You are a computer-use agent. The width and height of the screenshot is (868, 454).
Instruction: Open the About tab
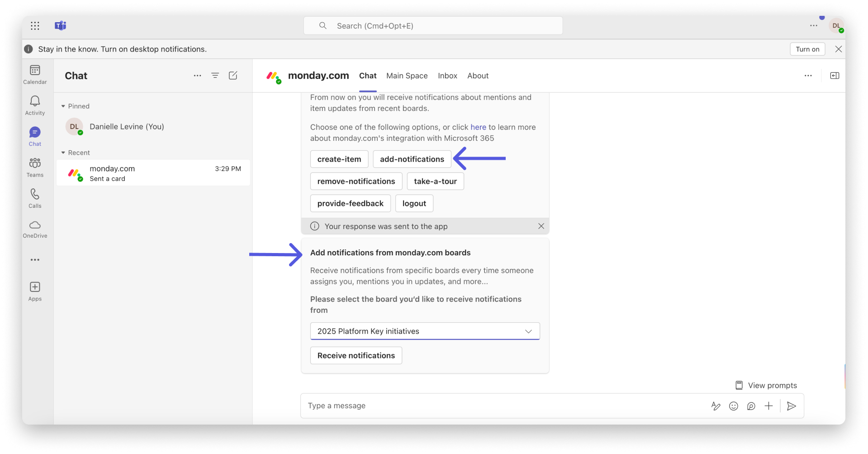[478, 76]
